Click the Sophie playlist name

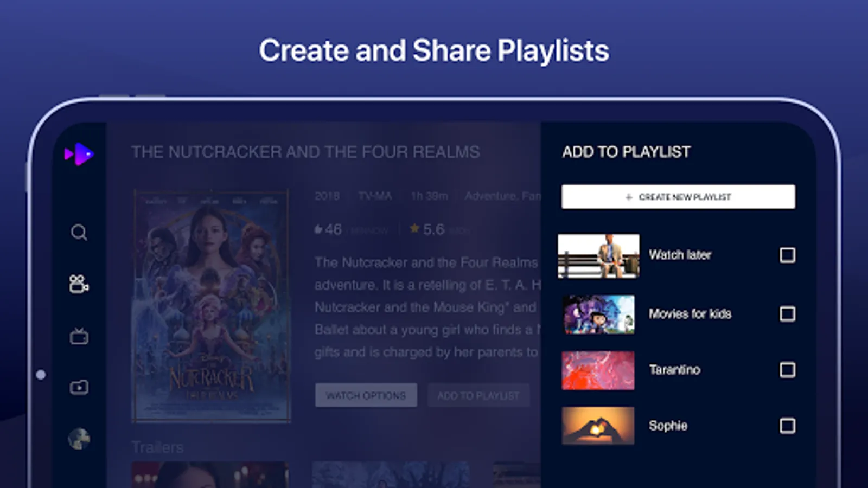(668, 426)
